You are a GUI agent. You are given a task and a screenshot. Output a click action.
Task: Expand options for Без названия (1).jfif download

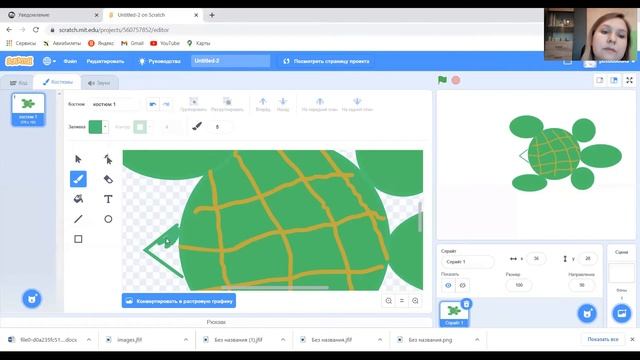click(x=283, y=340)
